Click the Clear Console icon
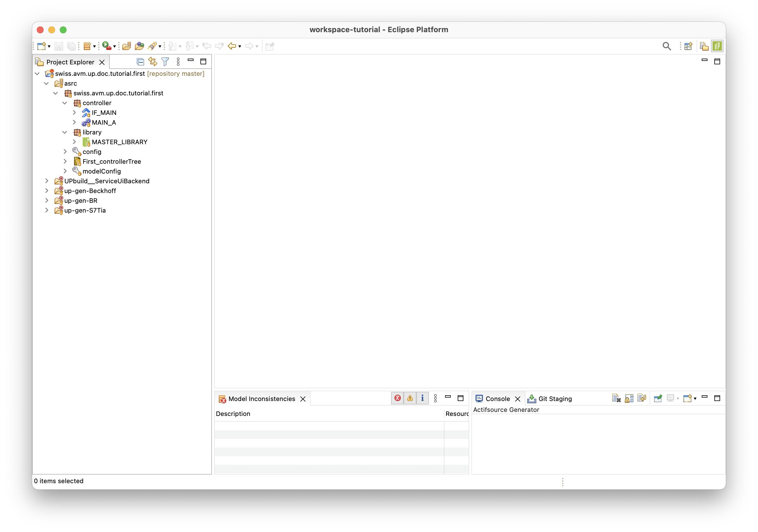758x532 pixels. (616, 398)
